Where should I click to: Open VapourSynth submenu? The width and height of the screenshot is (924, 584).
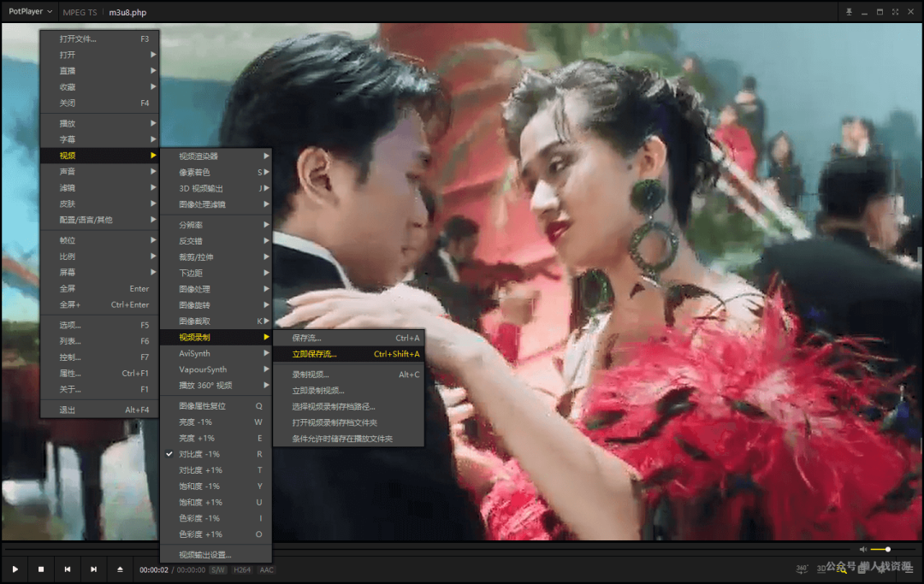click(x=216, y=369)
